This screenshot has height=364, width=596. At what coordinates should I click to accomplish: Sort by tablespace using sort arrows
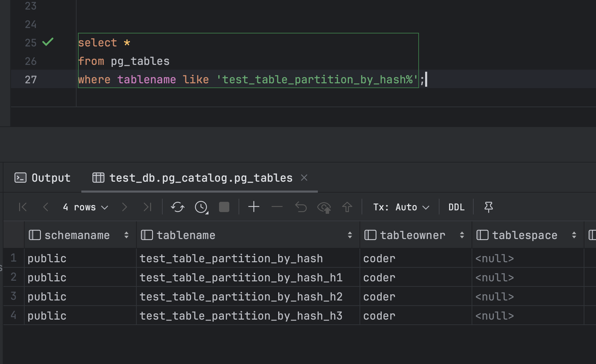(x=574, y=235)
